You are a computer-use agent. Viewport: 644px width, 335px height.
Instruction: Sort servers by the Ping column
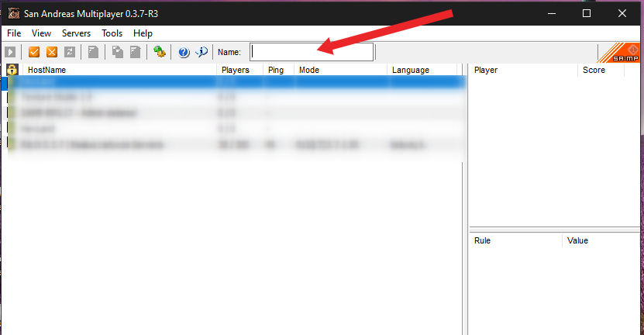click(x=278, y=70)
